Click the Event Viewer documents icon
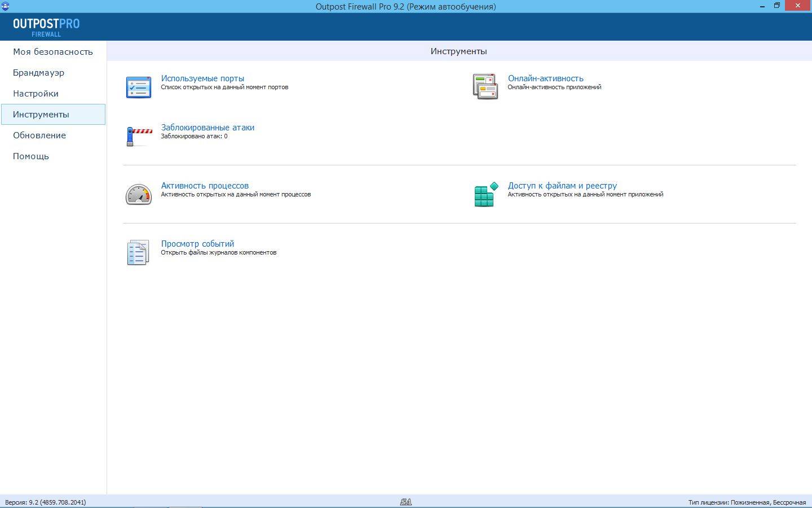 (138, 252)
